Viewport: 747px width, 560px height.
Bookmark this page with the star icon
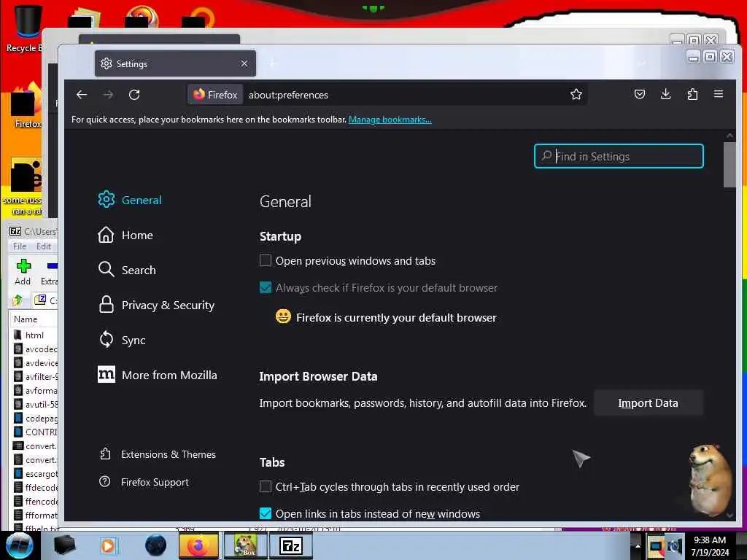[x=576, y=94]
